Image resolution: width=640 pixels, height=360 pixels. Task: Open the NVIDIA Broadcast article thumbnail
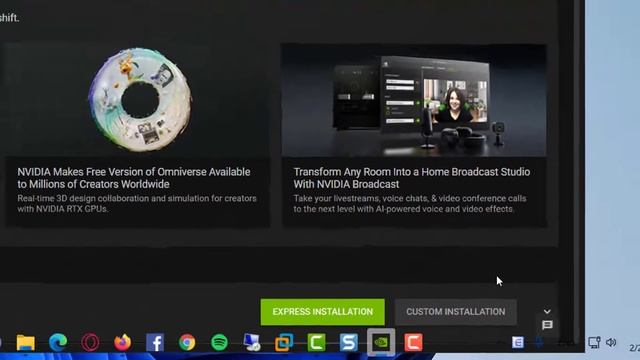414,100
